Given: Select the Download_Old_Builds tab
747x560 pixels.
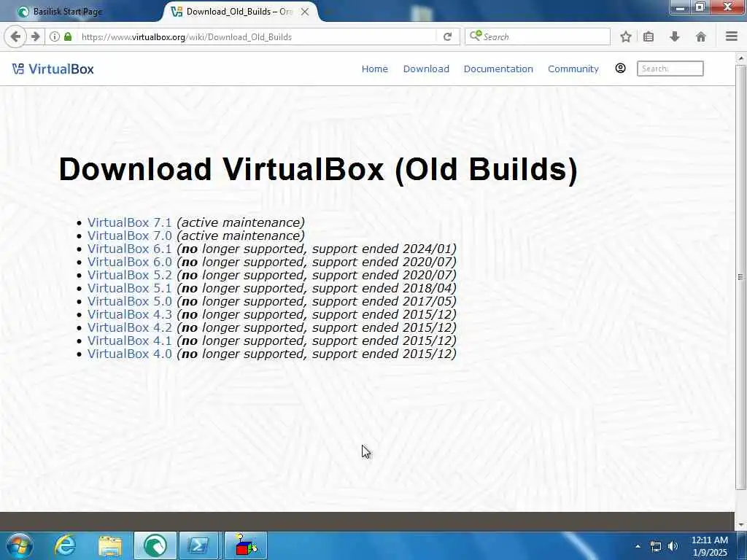Looking at the screenshot, I should 239,12.
